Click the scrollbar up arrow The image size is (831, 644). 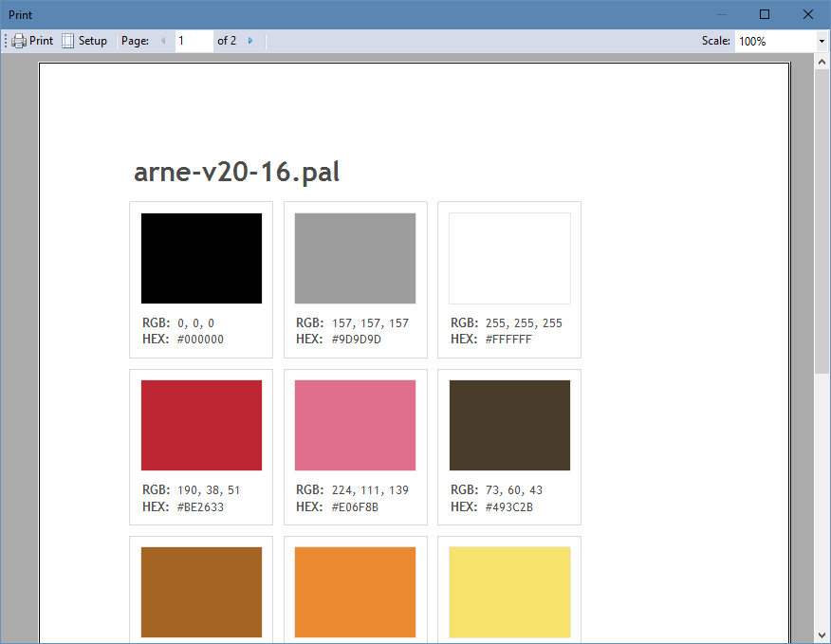click(x=822, y=62)
